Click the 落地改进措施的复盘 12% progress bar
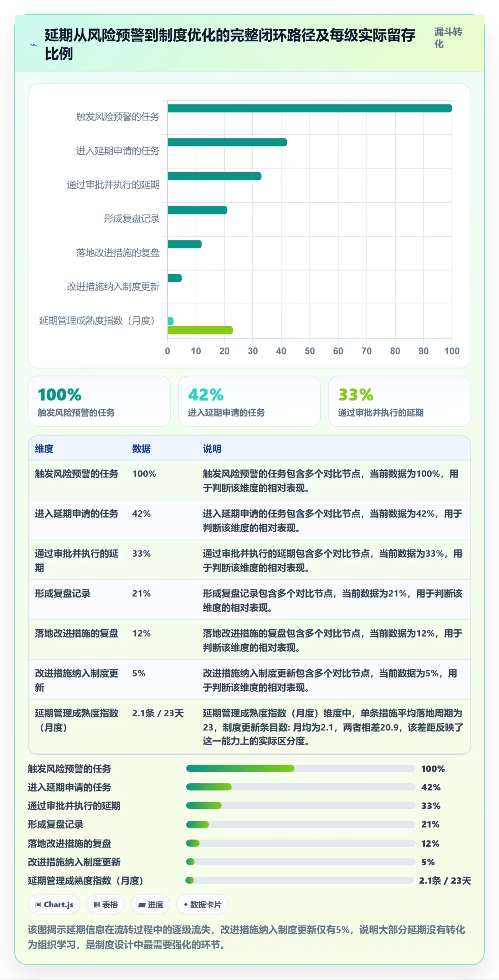The width and height of the screenshot is (499, 980). click(x=301, y=843)
